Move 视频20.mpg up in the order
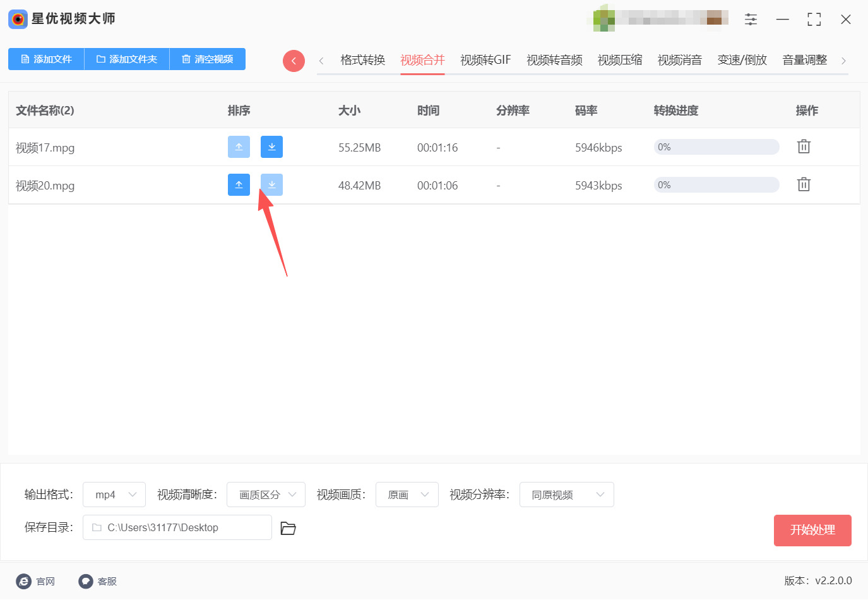Image resolution: width=868 pixels, height=600 pixels. point(239,185)
